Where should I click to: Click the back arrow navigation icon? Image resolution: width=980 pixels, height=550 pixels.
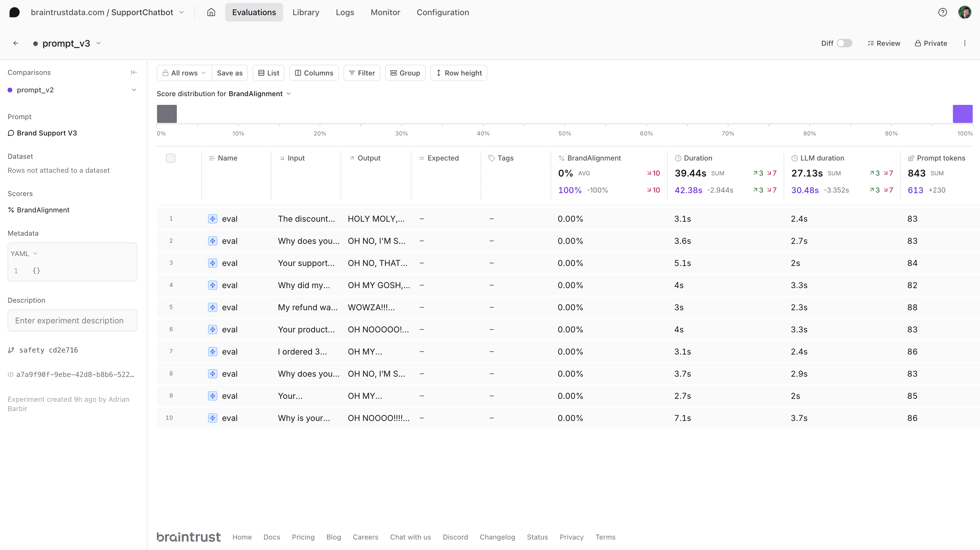[x=15, y=43]
